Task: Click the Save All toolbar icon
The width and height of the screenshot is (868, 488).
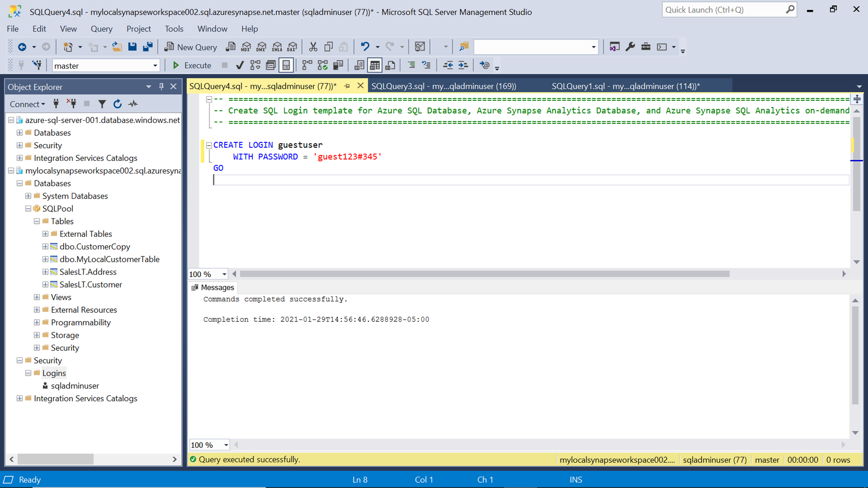Action: tap(148, 47)
